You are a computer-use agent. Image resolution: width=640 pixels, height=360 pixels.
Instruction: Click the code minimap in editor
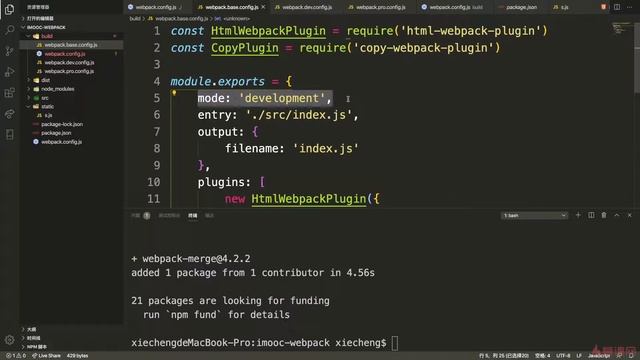(x=622, y=29)
